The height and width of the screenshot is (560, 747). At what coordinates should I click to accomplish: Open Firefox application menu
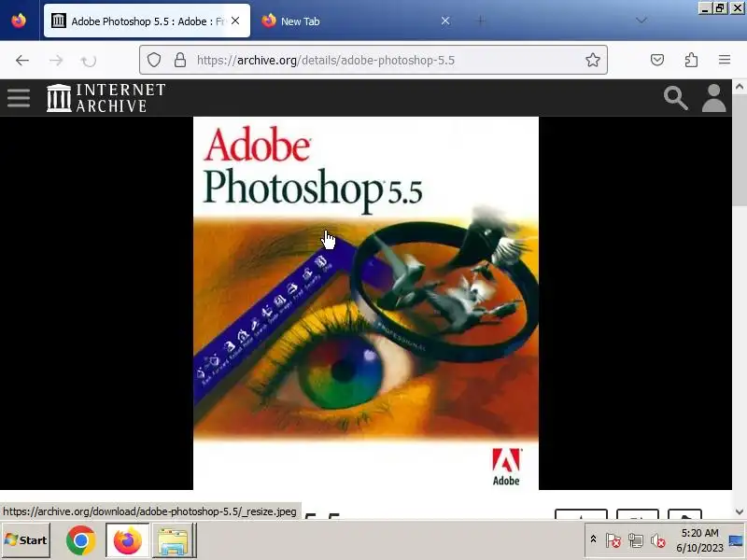[x=725, y=60]
